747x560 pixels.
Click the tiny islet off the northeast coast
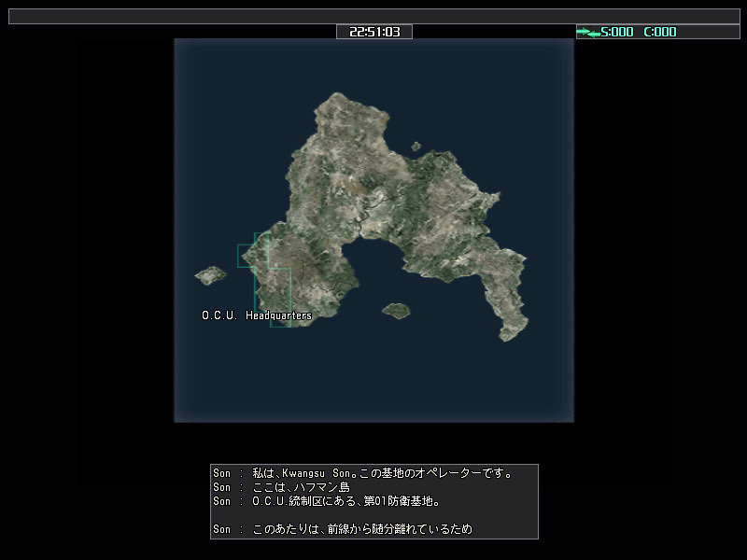point(416,146)
